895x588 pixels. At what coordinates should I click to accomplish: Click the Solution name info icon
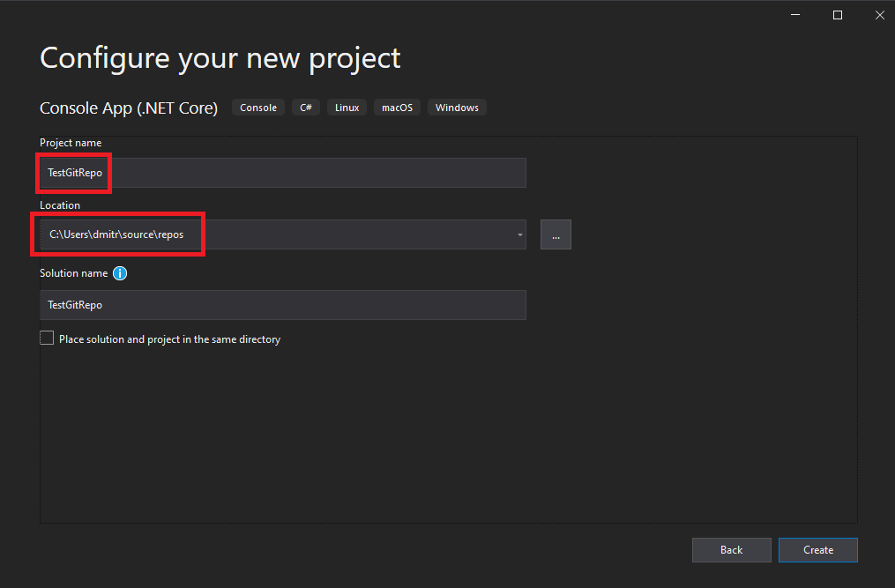pos(120,273)
